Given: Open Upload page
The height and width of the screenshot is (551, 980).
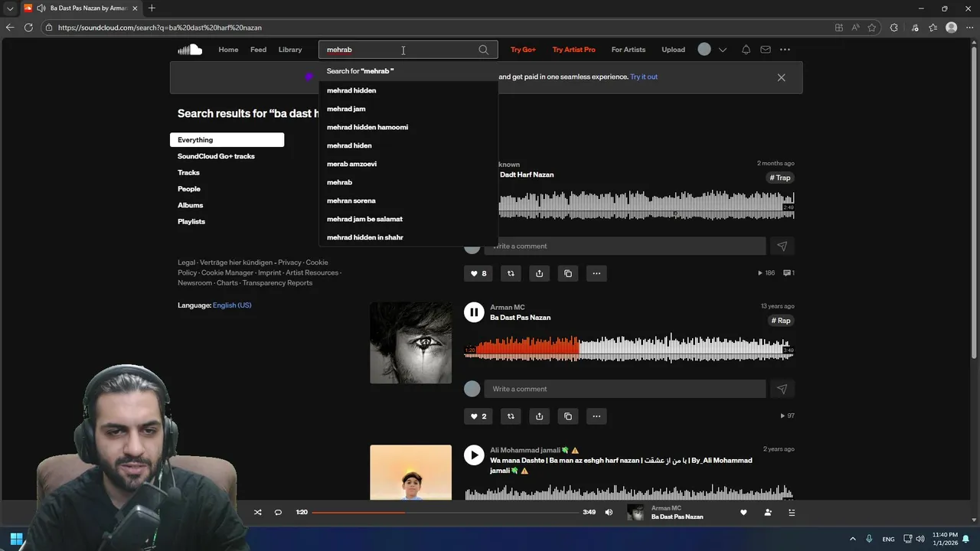Looking at the screenshot, I should 673,50.
